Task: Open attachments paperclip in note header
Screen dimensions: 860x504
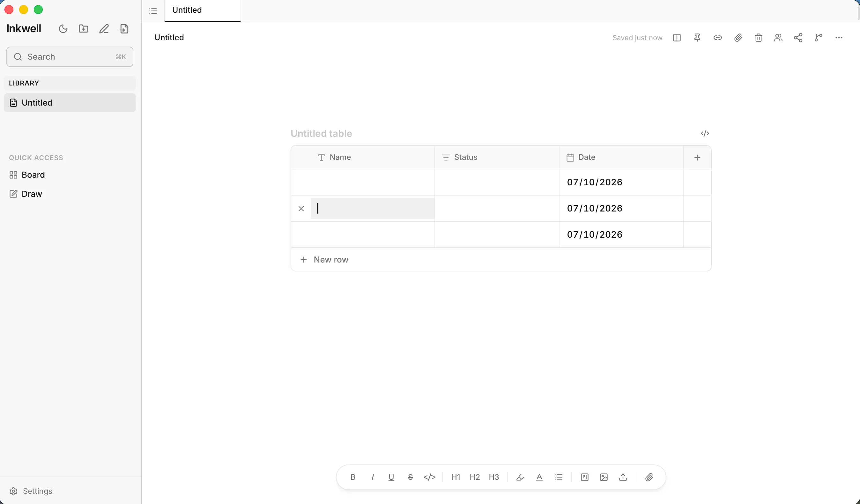Action: coord(738,38)
